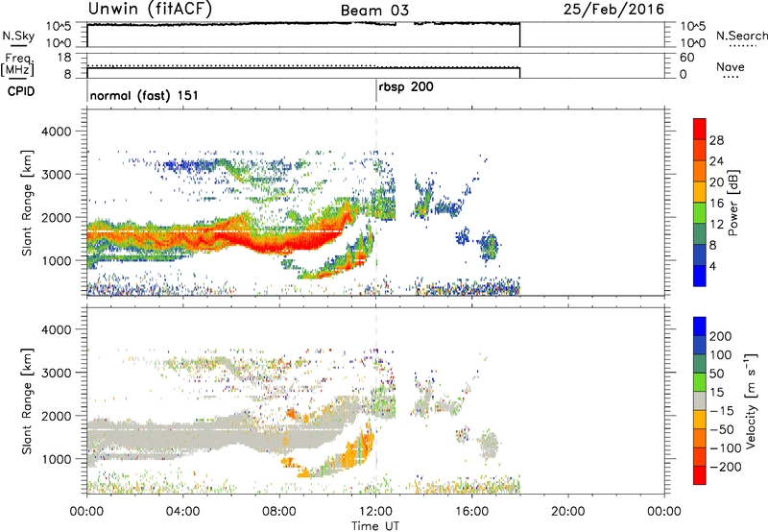Click the "2000" tick of the power panel
Image resolution: width=768 pixels, height=532 pixels.
click(56, 217)
